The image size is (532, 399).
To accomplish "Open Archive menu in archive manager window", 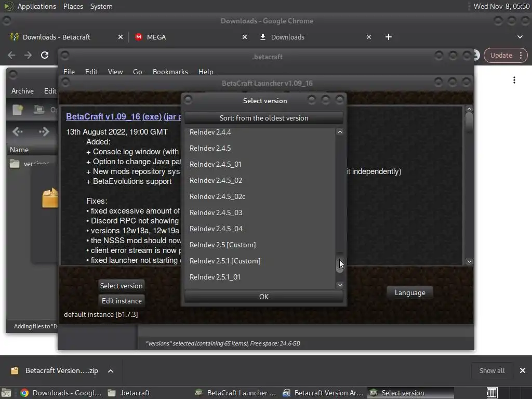I will click(22, 91).
